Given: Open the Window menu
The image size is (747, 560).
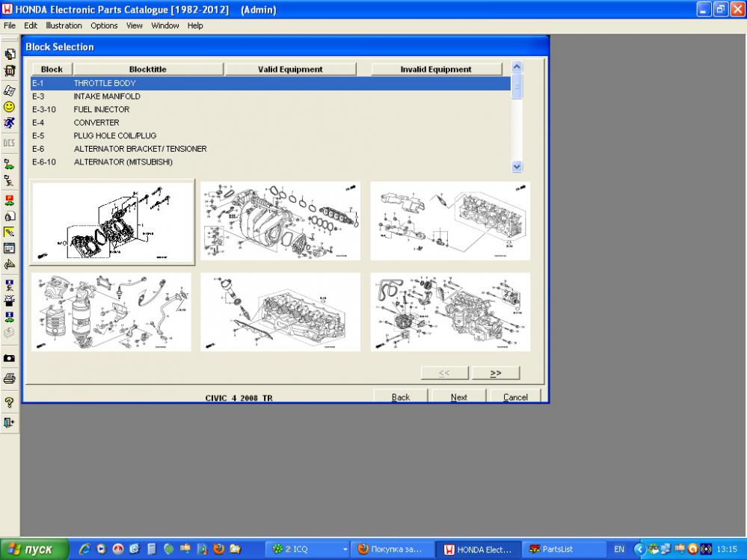Looking at the screenshot, I should click(x=165, y=25).
